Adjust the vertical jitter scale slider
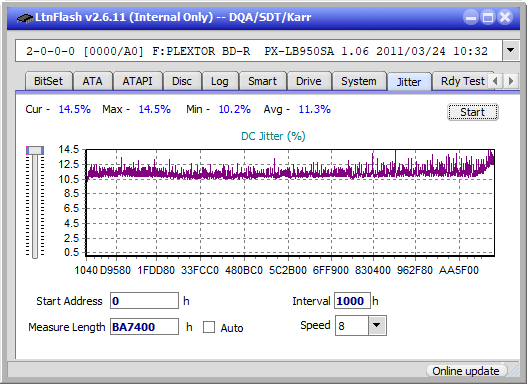This screenshot has height=384, width=527. coord(35,151)
